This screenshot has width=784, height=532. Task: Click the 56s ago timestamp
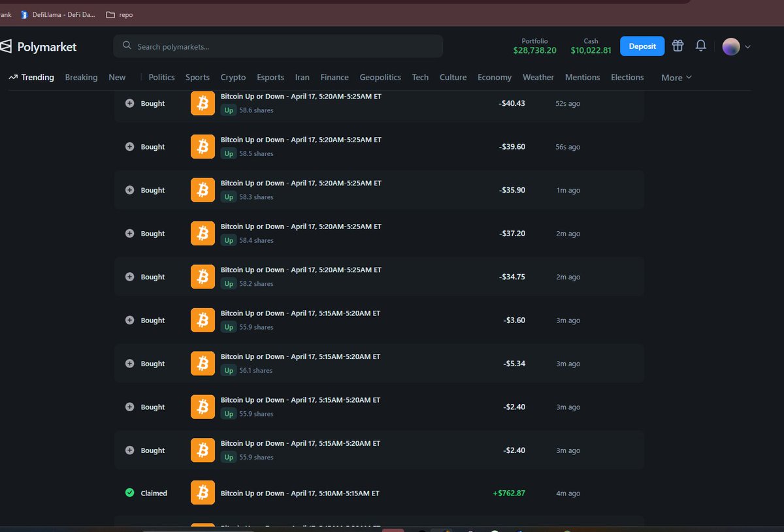(568, 148)
